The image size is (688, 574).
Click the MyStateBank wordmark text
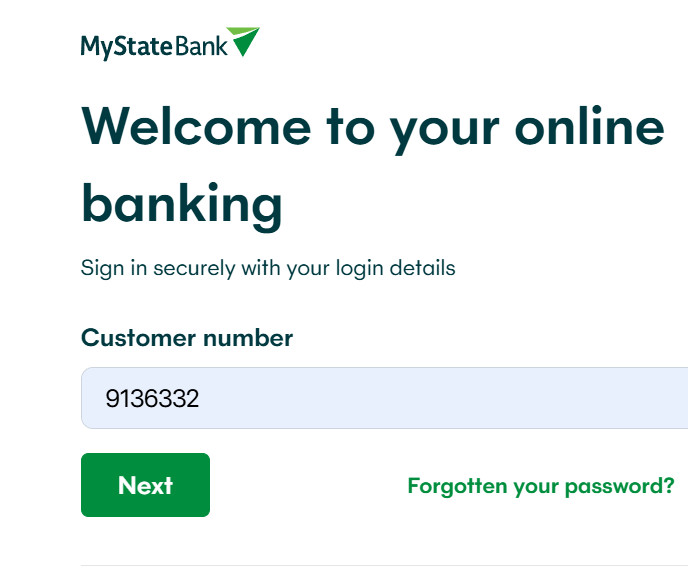click(x=154, y=45)
